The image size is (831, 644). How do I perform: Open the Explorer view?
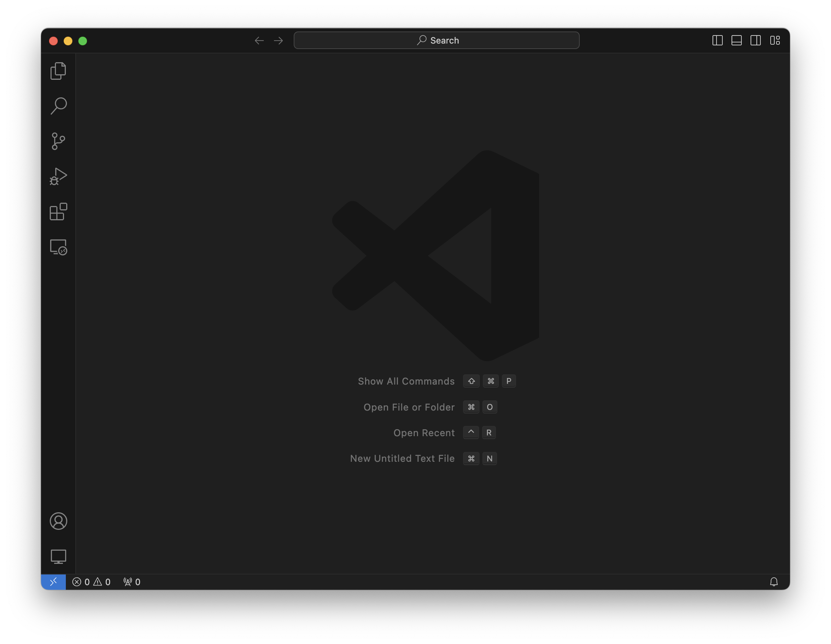[x=58, y=70]
